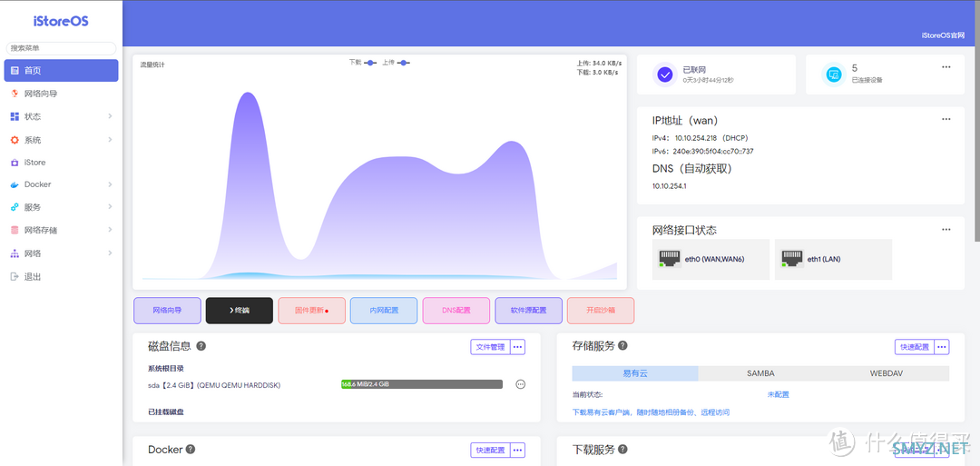
Task: Open the 下载易有云客户端 link
Action: 651,412
